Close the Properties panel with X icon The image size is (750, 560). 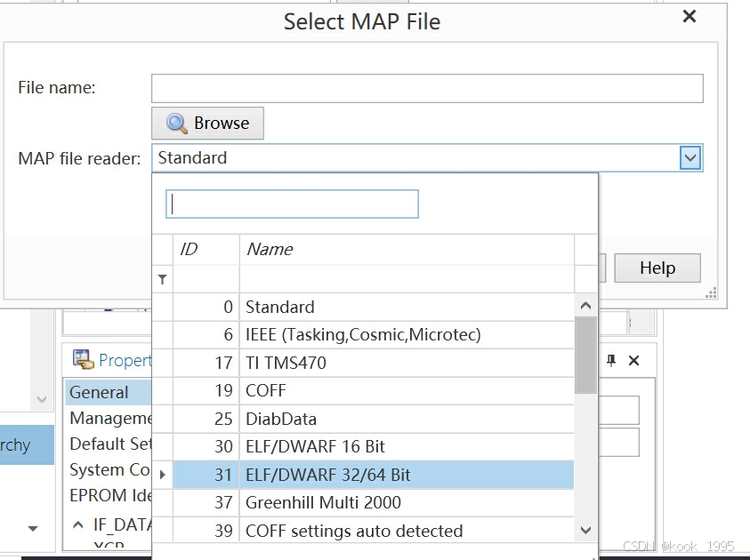pos(633,361)
